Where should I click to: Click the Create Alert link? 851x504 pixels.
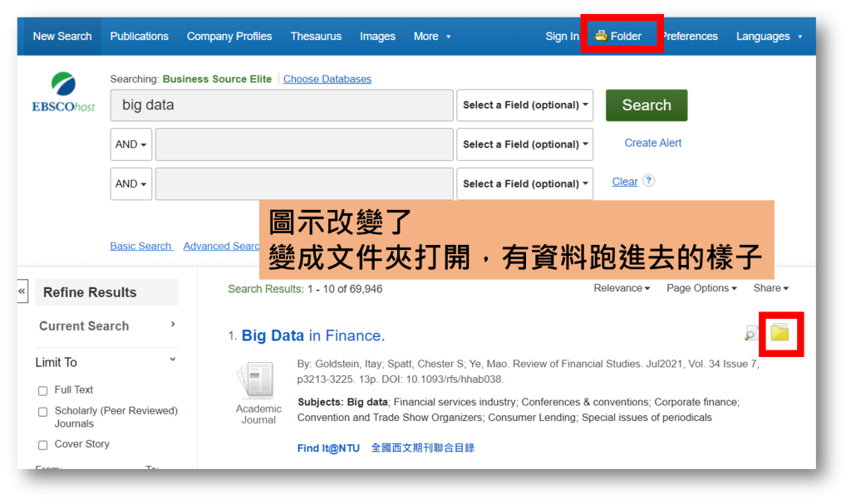coord(652,143)
